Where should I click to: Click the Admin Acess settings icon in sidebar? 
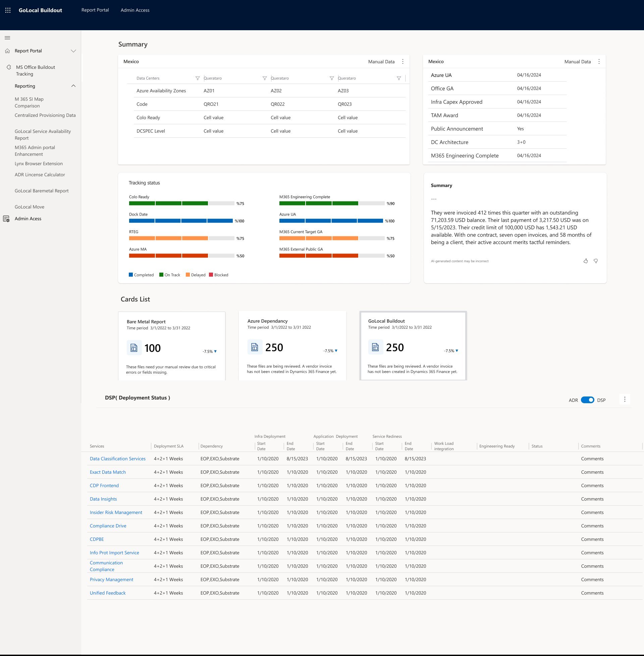tap(6, 219)
